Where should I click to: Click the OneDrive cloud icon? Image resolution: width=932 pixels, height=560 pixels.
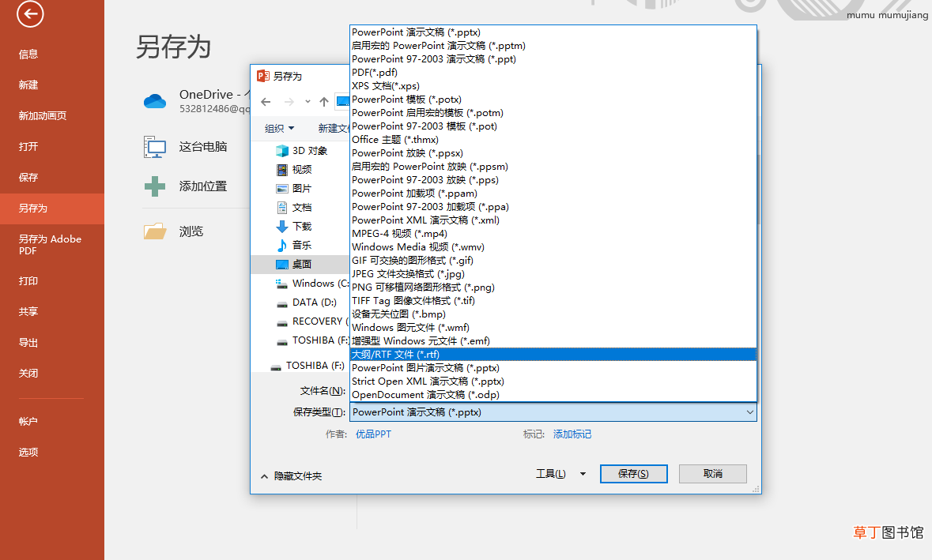coord(155,102)
